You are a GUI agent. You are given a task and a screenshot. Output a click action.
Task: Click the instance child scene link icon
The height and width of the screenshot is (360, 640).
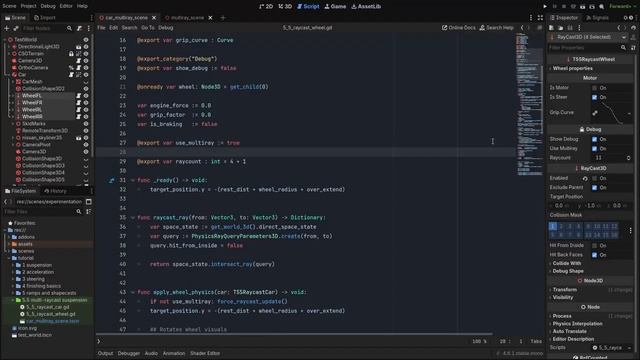coord(16,28)
